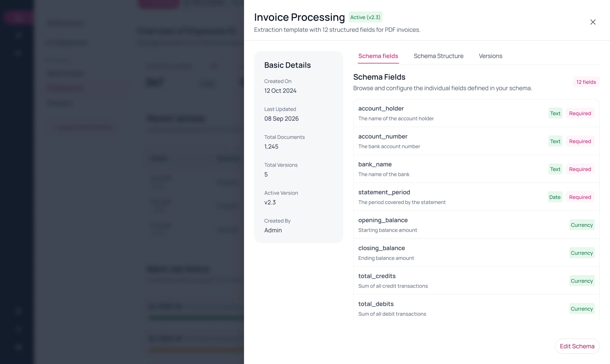Screen dimensions: 610x364
Task: Select the total_credits field row
Action: click(476, 281)
